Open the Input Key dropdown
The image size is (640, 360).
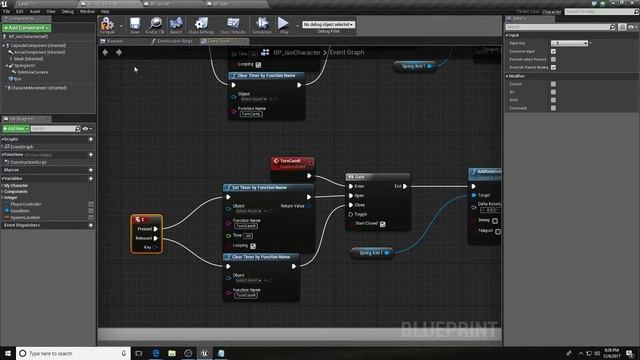[569, 43]
